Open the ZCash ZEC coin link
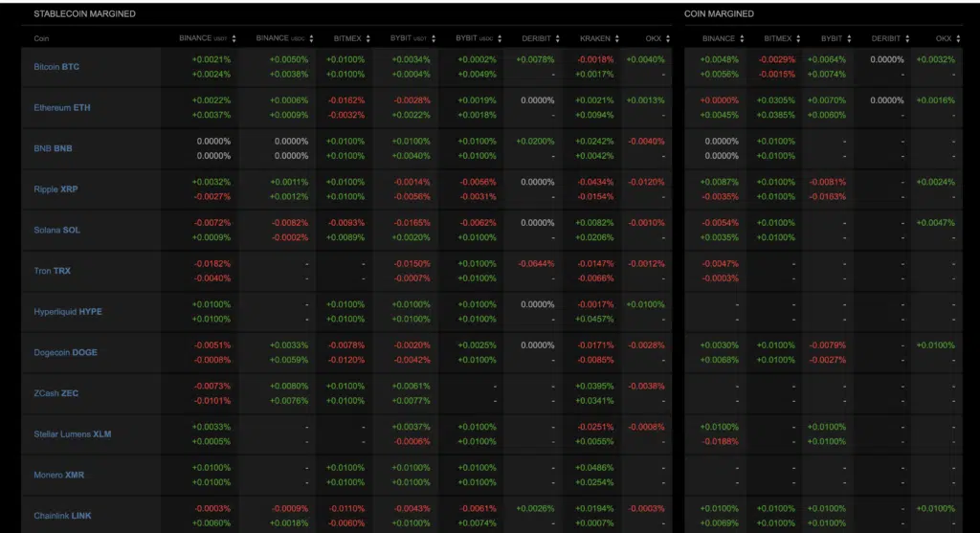 [56, 393]
